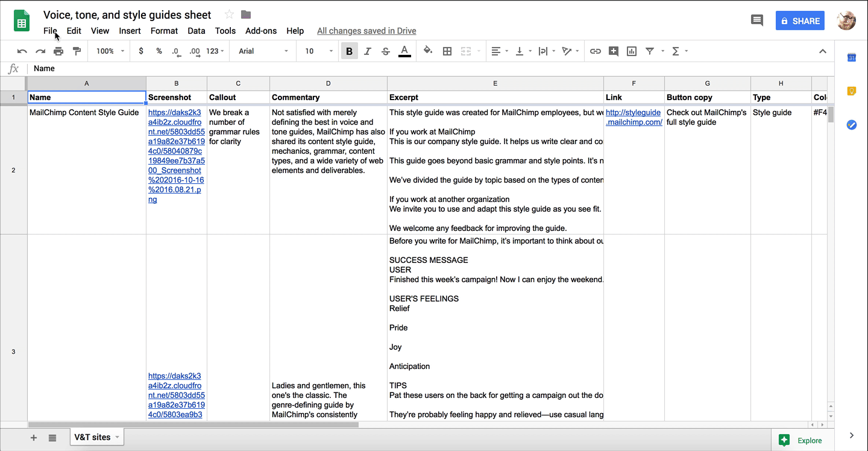Print the spreadsheet
Screen dimensions: 868x451
coord(58,51)
